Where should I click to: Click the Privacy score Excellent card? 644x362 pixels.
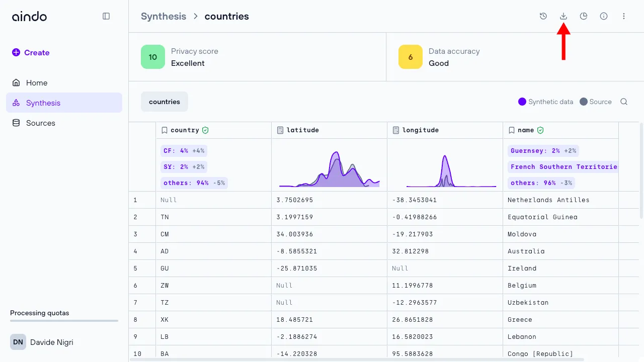click(x=257, y=57)
